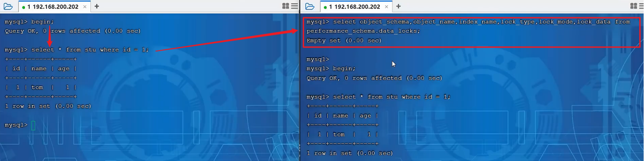The image size is (644, 161).
Task: Click 'select * from stu where id = 1;' in right terminal
Action: 392,97
